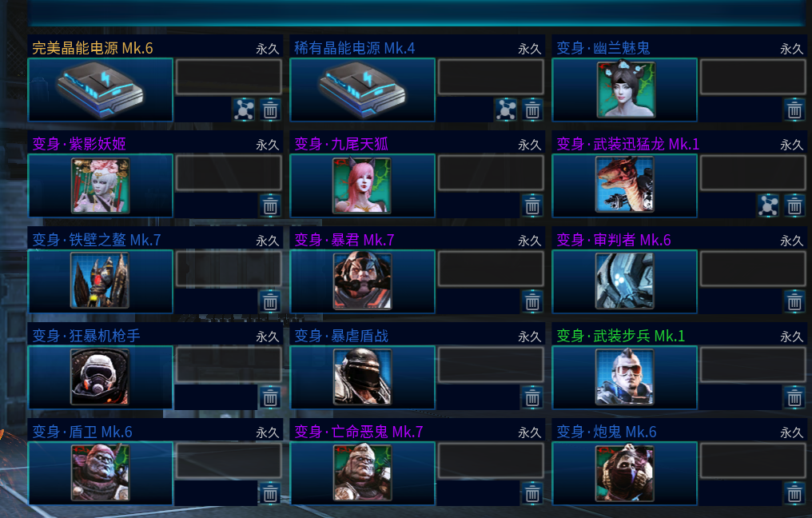The height and width of the screenshot is (518, 812).
Task: Trash the 变身·紫影妖姬 item
Action: point(270,205)
